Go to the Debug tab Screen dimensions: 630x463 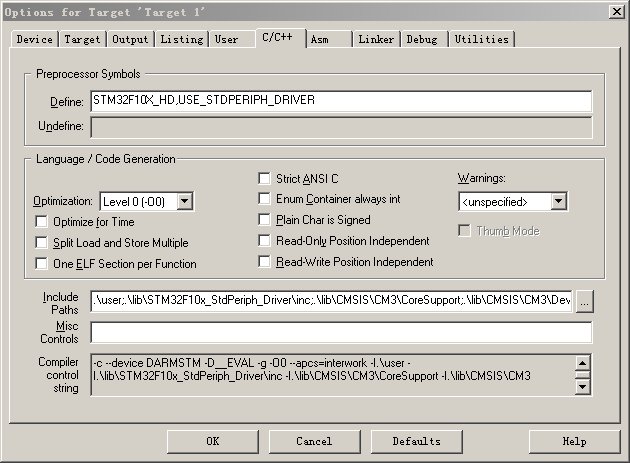[422, 39]
